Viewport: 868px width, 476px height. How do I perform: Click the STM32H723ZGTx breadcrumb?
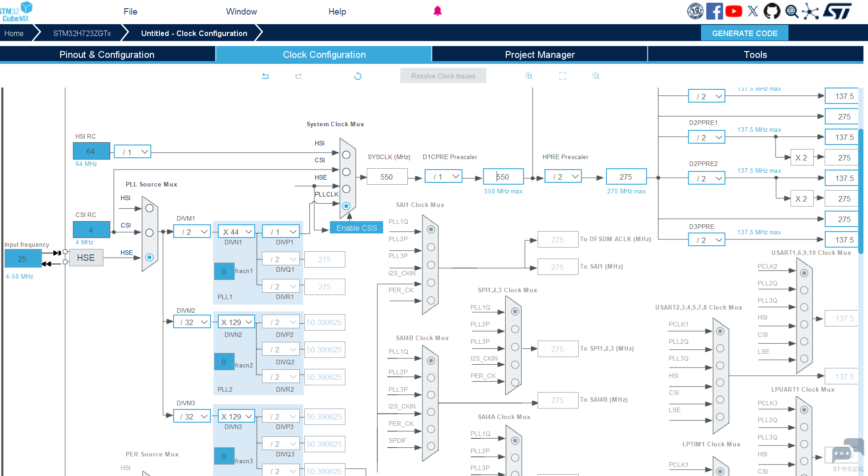82,33
